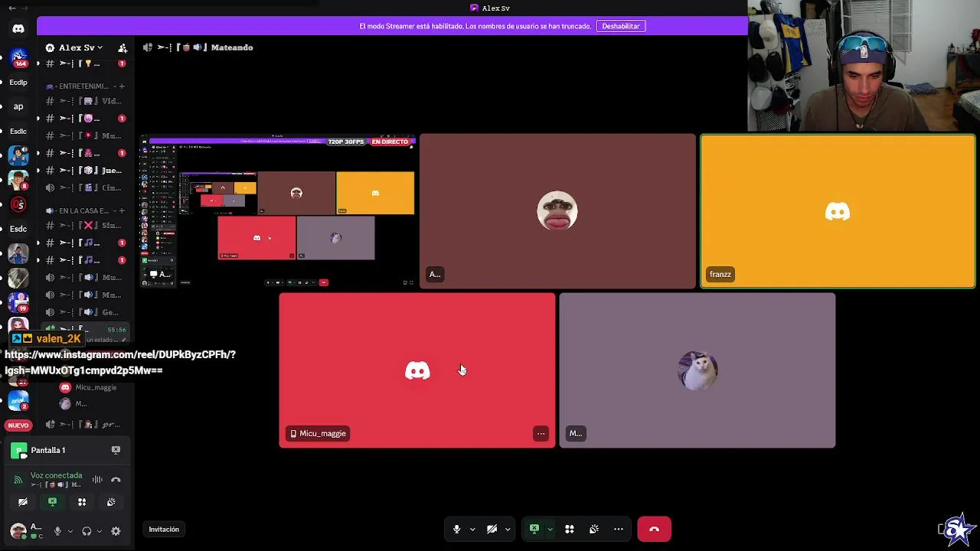Open microphone input options arrow in call bar
980x551 pixels.
click(x=472, y=529)
